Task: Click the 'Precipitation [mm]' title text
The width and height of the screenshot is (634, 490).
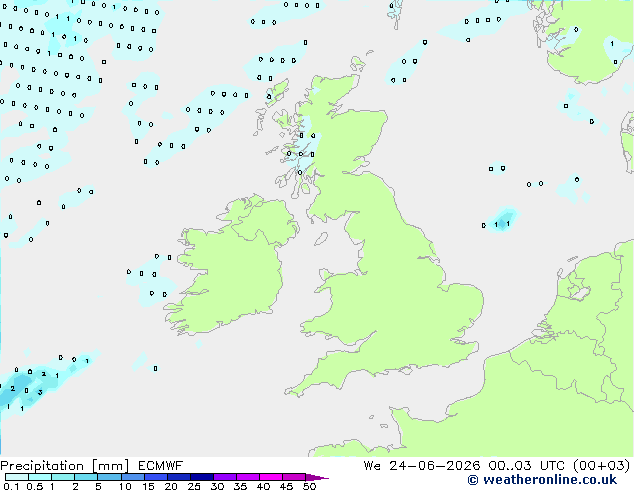Action: click(x=64, y=466)
